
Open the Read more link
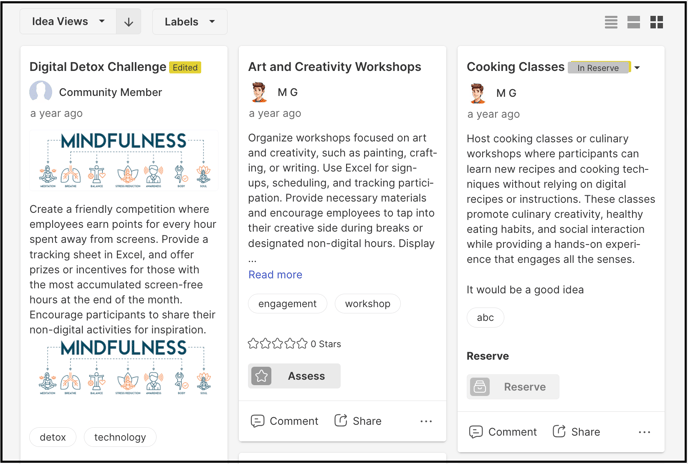pyautogui.click(x=275, y=274)
